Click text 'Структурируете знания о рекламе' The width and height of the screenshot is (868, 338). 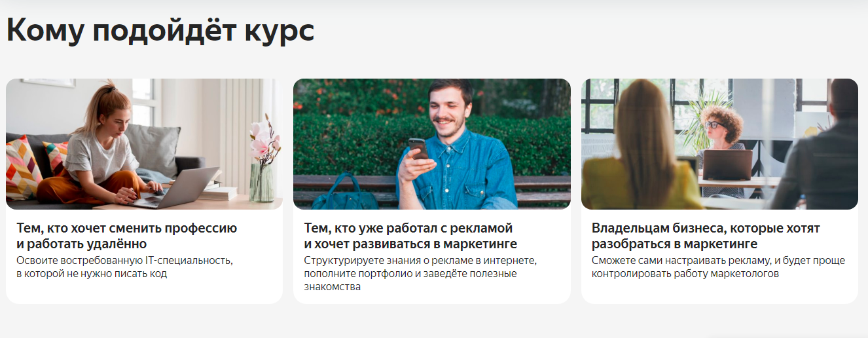pos(389,260)
